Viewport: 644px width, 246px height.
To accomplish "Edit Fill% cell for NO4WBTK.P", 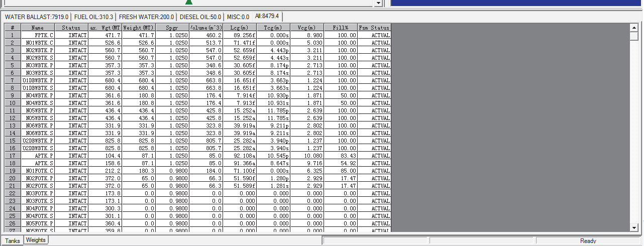I will click(340, 95).
